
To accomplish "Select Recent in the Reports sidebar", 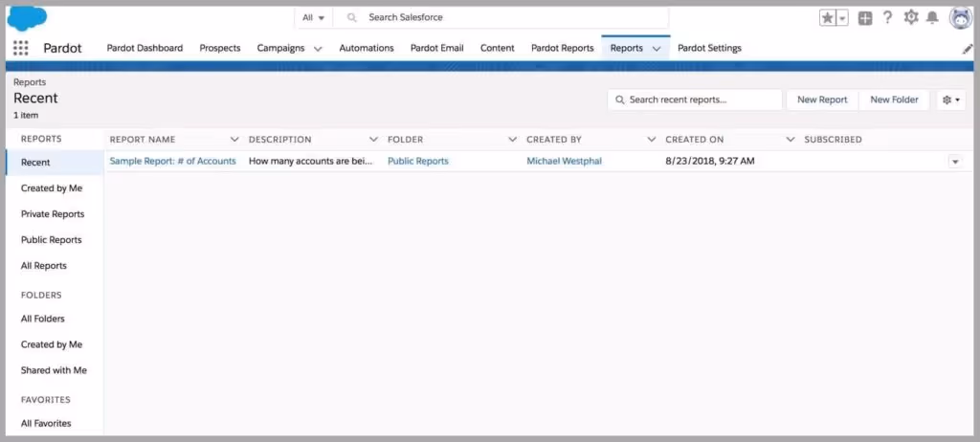I will pos(55,163).
